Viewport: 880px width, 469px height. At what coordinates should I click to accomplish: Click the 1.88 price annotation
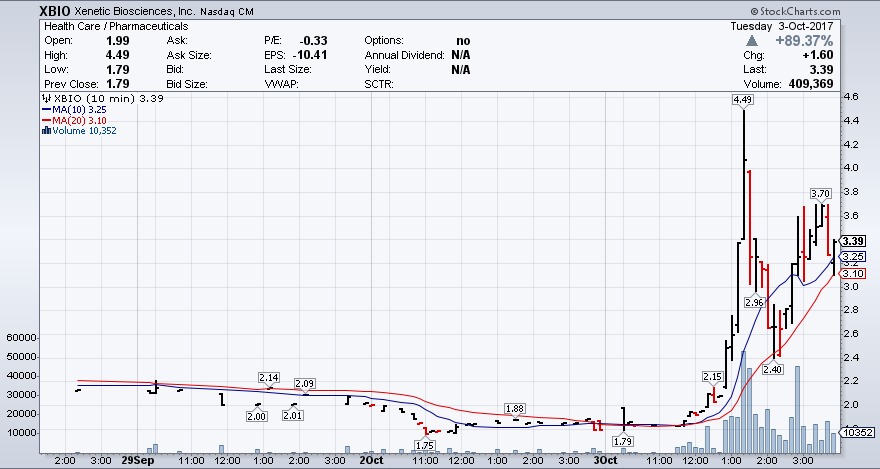(x=515, y=408)
